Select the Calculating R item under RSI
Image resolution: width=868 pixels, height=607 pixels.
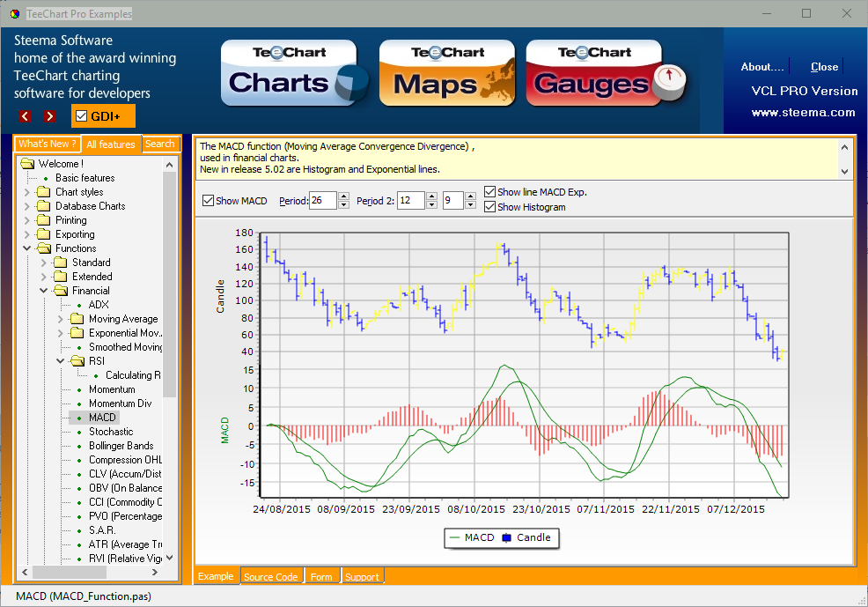[133, 375]
